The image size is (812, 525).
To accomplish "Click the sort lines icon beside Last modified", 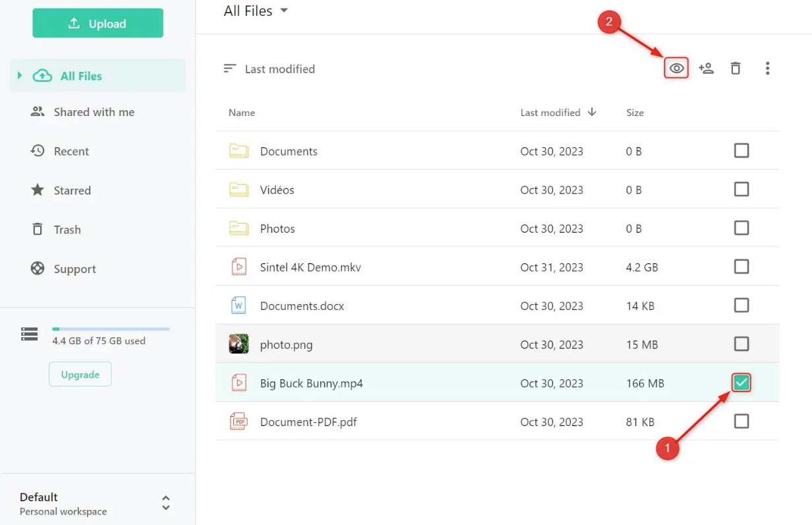I will click(x=229, y=69).
